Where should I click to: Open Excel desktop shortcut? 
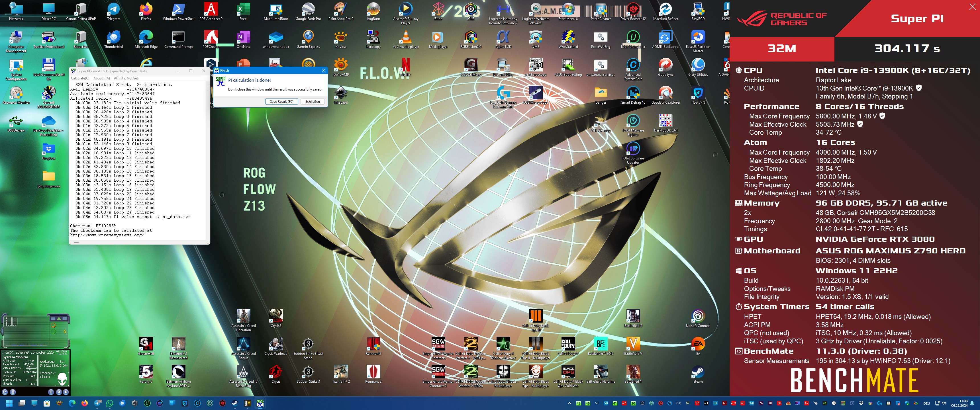[x=243, y=11]
